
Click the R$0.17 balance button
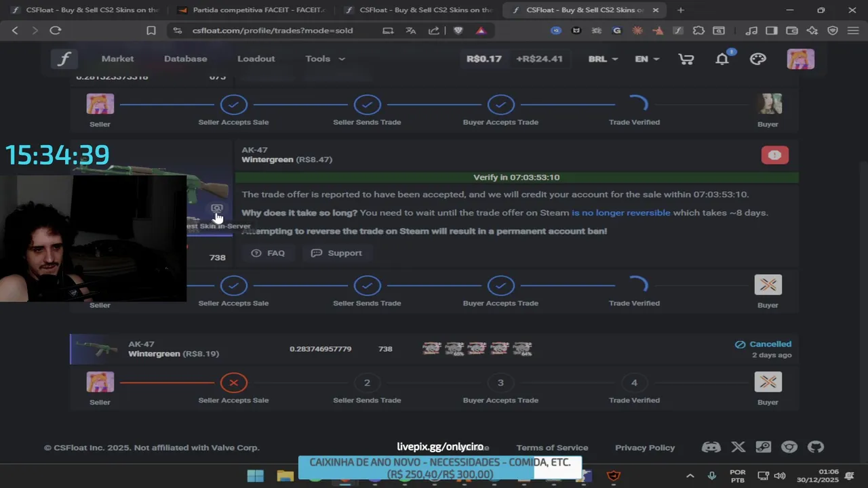(484, 59)
